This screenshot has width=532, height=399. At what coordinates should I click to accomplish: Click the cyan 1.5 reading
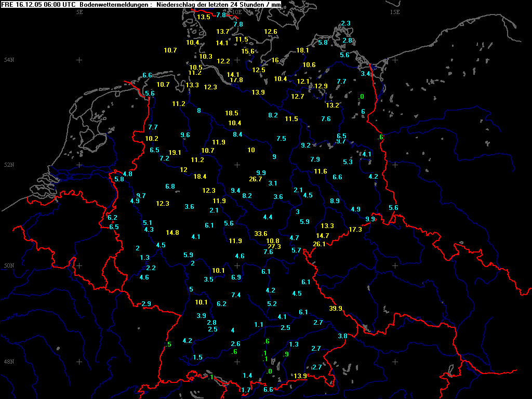[x=197, y=357]
